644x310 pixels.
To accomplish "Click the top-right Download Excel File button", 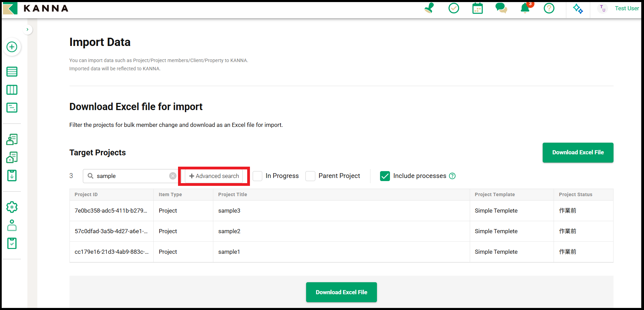I will coord(578,153).
